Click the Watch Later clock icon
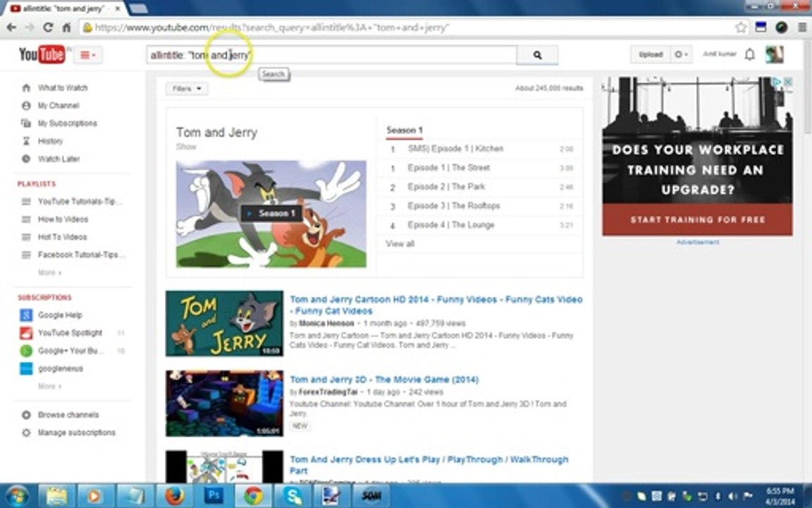The height and width of the screenshot is (508, 812). pyautogui.click(x=26, y=159)
